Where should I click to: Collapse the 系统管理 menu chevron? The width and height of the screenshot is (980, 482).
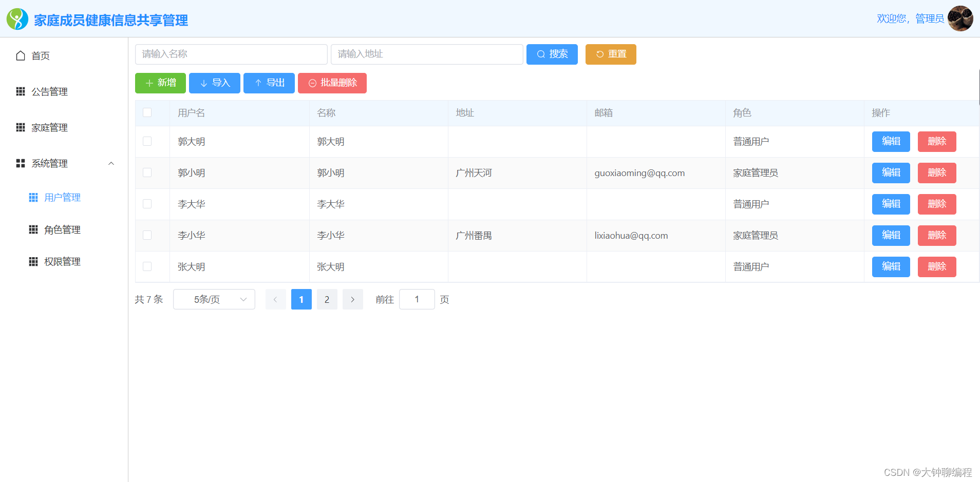tap(111, 163)
